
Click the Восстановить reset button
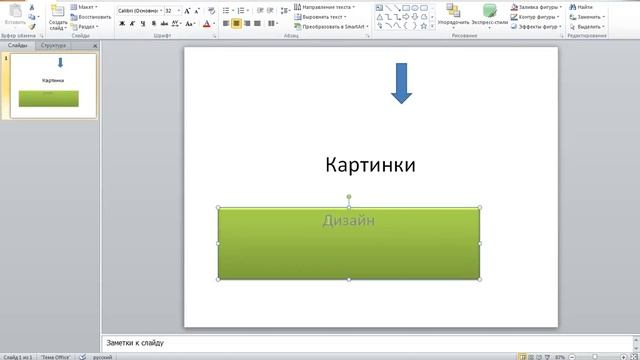[91, 17]
